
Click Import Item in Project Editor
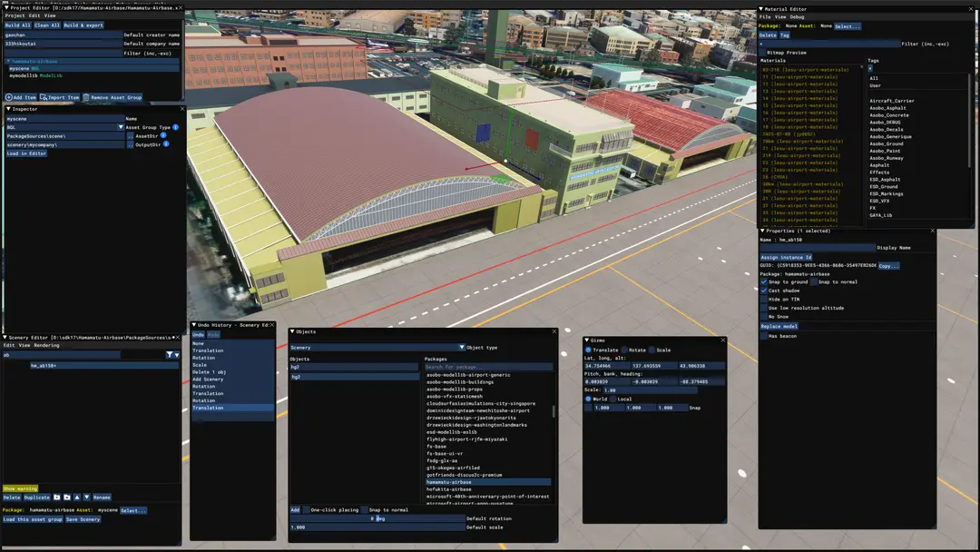pos(60,97)
